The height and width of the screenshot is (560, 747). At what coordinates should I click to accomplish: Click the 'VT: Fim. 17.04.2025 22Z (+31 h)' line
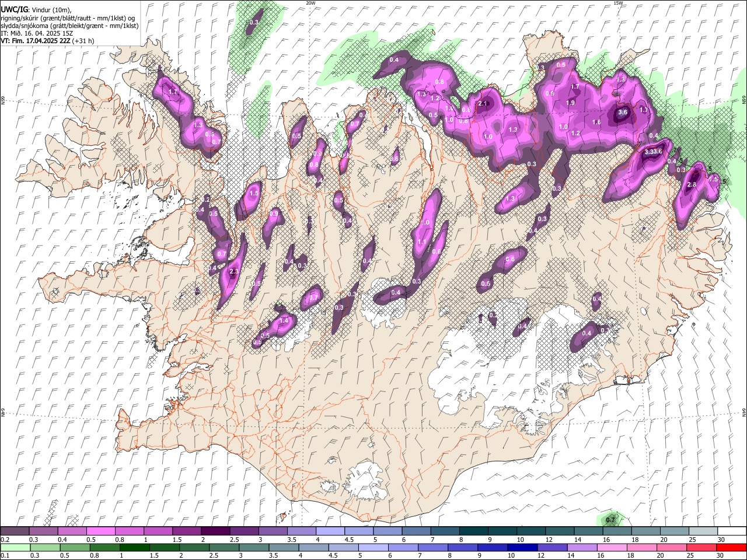tap(47, 41)
